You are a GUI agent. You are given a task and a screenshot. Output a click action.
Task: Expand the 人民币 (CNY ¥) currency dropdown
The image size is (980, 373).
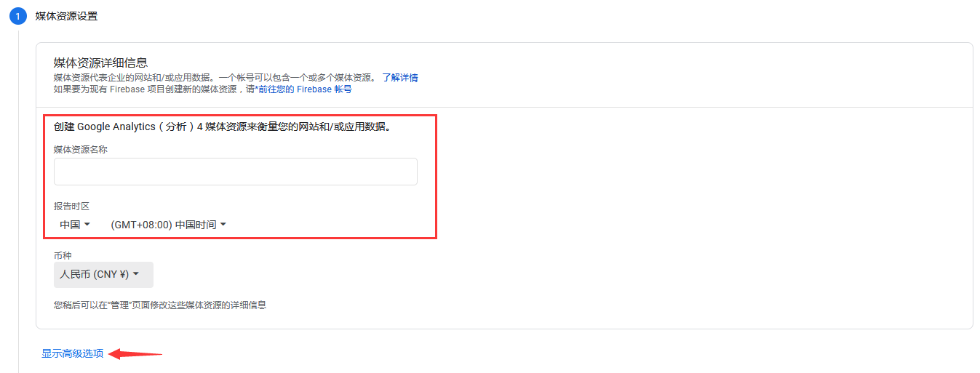point(103,275)
